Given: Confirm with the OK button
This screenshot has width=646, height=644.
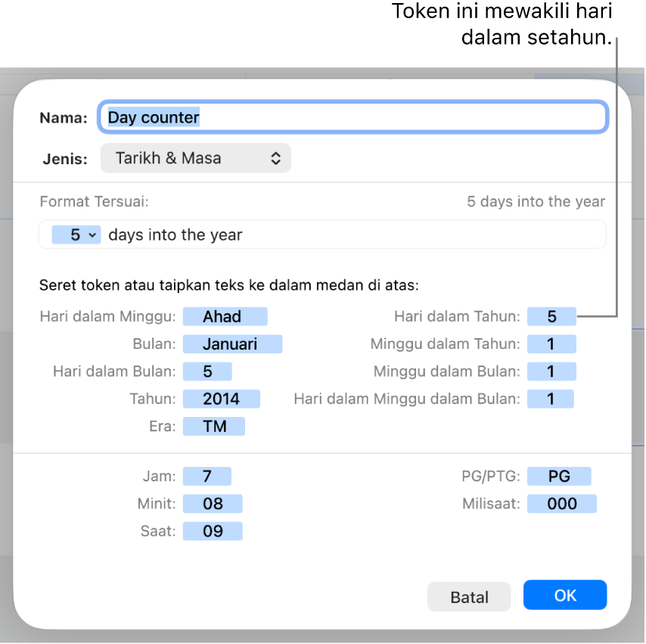Looking at the screenshot, I should click(565, 596).
